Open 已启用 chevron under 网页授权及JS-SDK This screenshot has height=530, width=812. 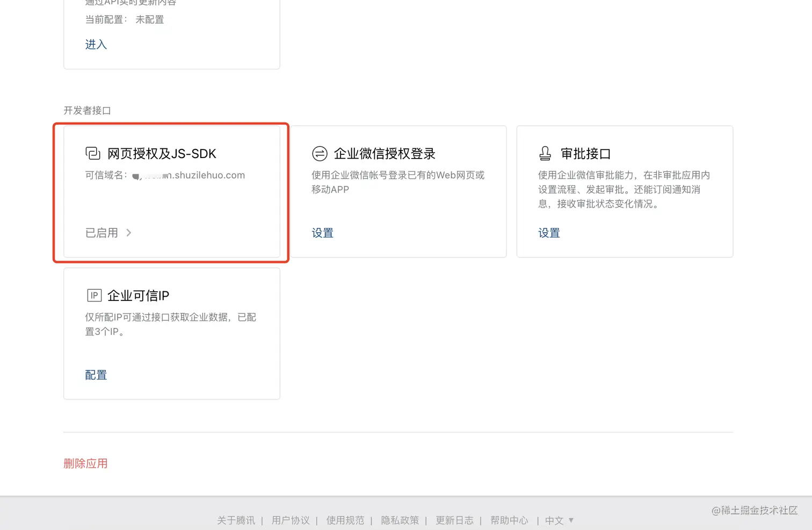(x=129, y=233)
